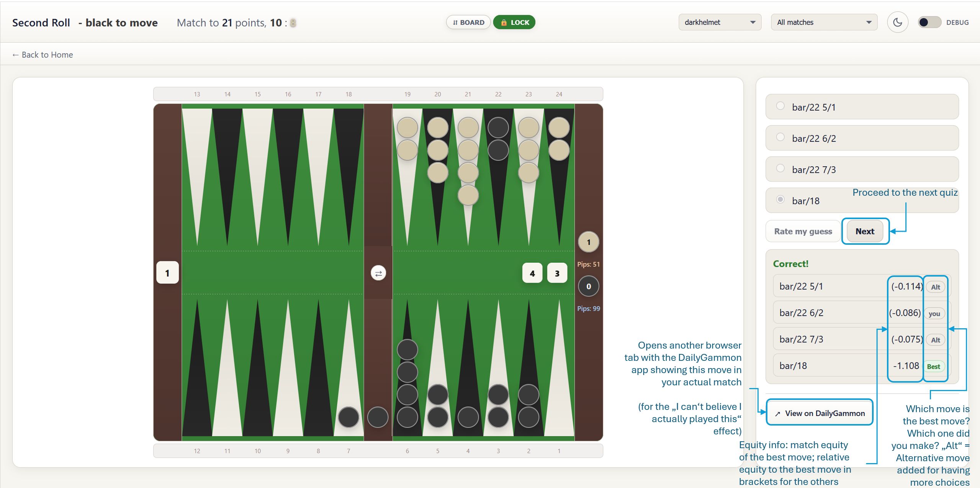980x488 pixels.
Task: Click the green LOCK button
Action: 514,22
